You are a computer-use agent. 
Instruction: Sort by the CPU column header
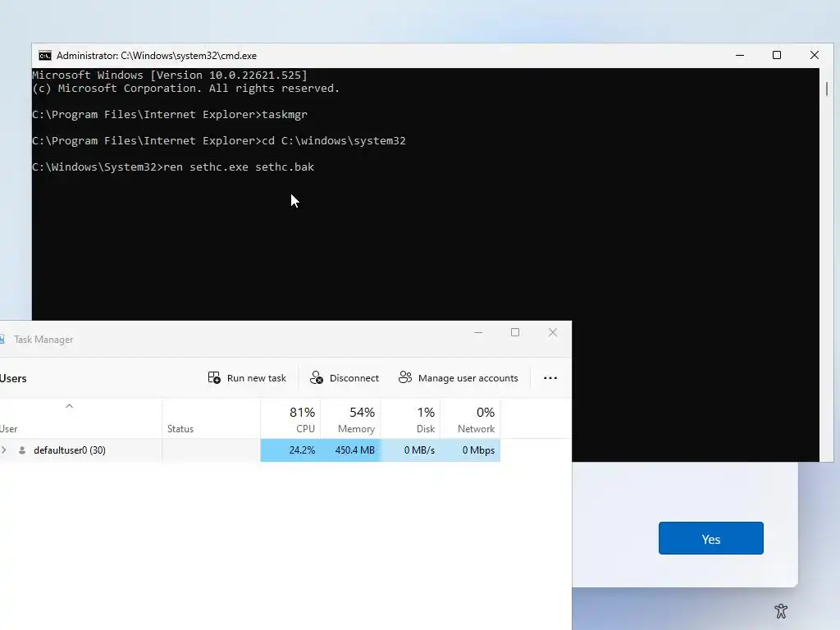click(291, 419)
